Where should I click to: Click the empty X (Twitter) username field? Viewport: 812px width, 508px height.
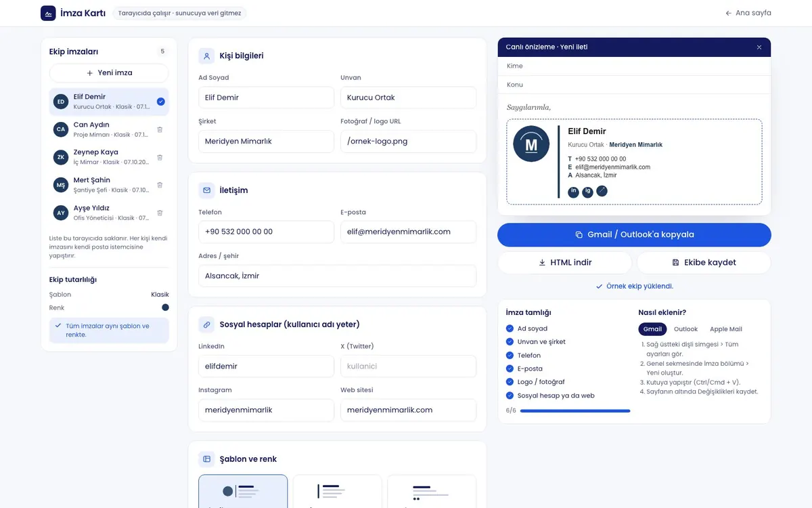[408, 366]
